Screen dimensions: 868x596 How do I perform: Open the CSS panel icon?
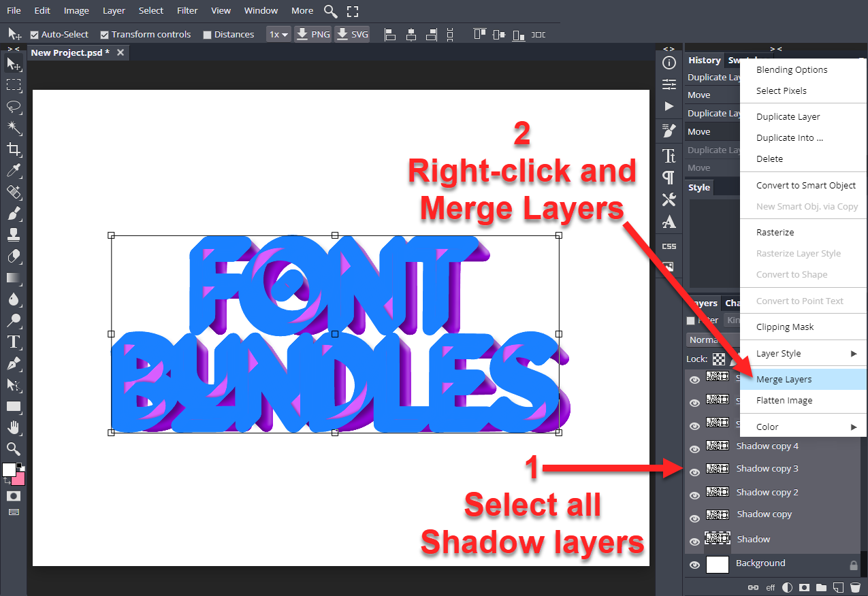point(669,246)
